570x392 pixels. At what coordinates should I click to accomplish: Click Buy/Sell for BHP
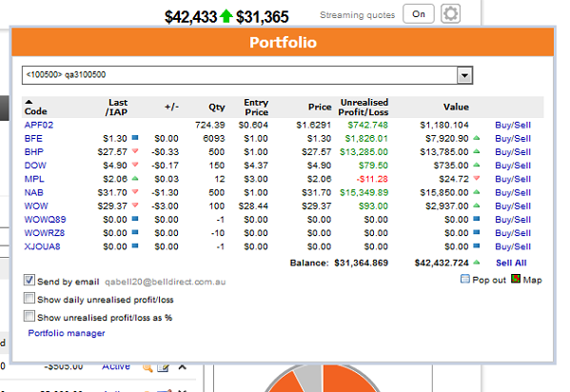click(513, 152)
